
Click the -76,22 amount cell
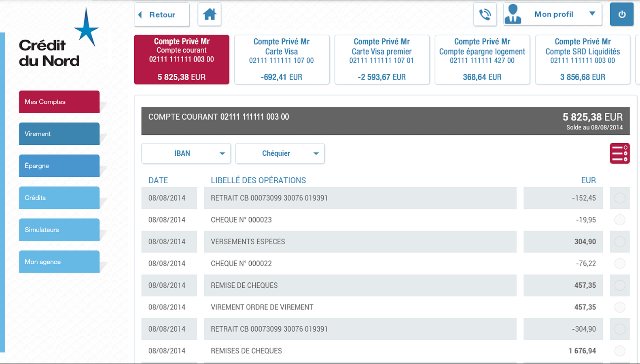coord(563,264)
